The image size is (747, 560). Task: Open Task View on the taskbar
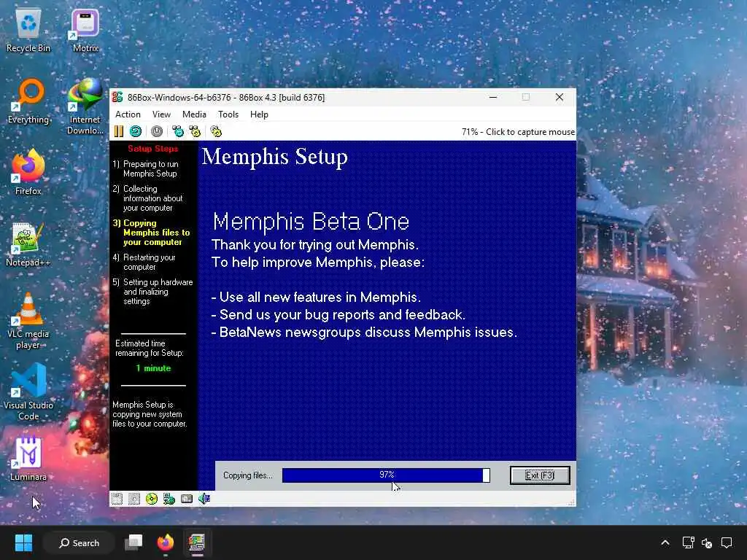133,542
